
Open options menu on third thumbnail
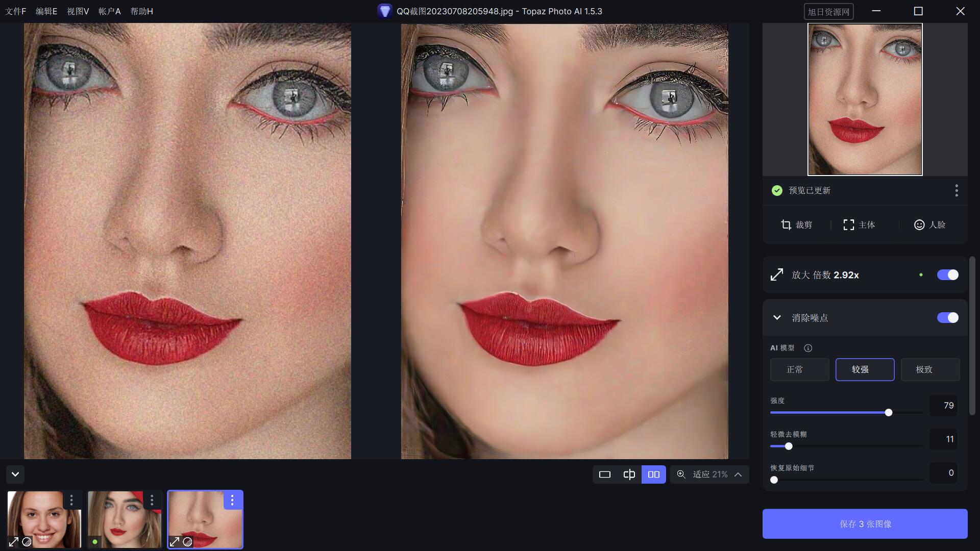232,500
